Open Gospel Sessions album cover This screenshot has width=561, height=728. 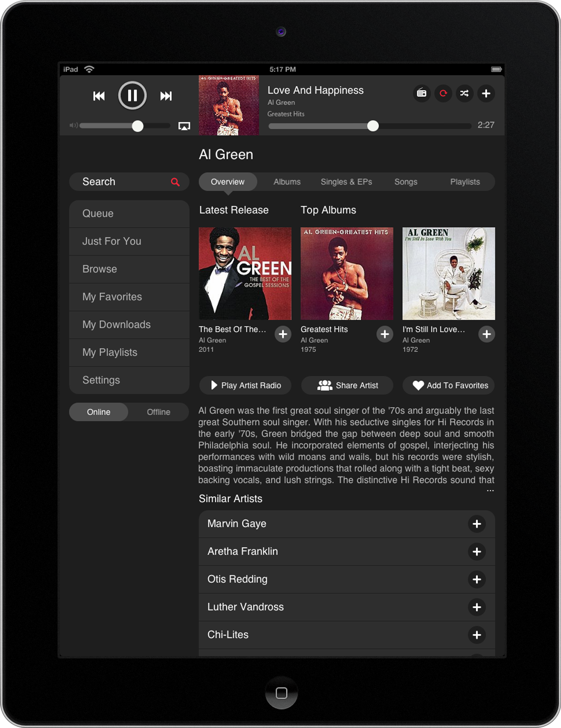click(x=245, y=274)
